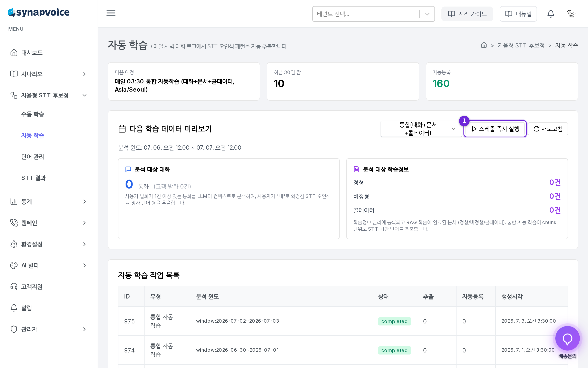Click the 알림 bell icon in sidebar
The image size is (588, 368).
pos(14,308)
